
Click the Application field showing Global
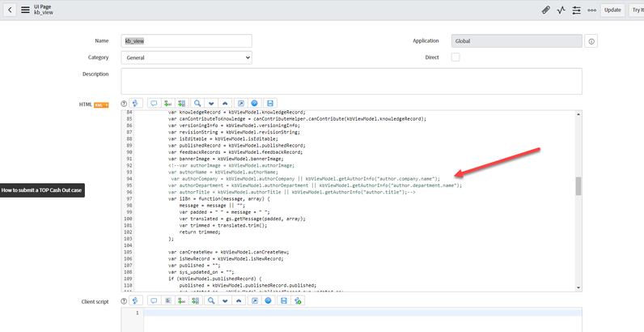(517, 41)
